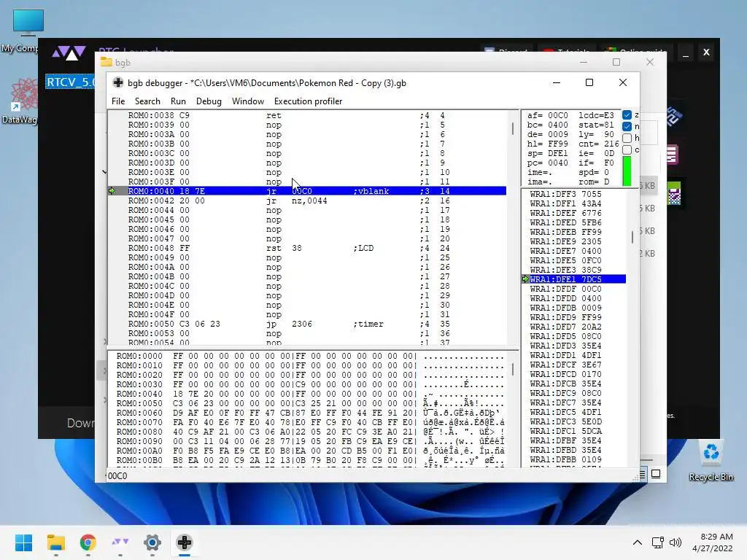
Task: Open the File menu in bgb debugger
Action: click(118, 101)
